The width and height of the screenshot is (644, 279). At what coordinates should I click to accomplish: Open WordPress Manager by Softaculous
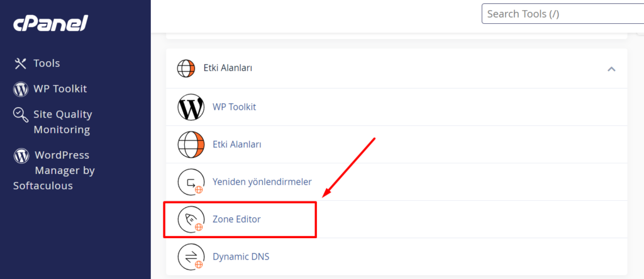coord(54,171)
